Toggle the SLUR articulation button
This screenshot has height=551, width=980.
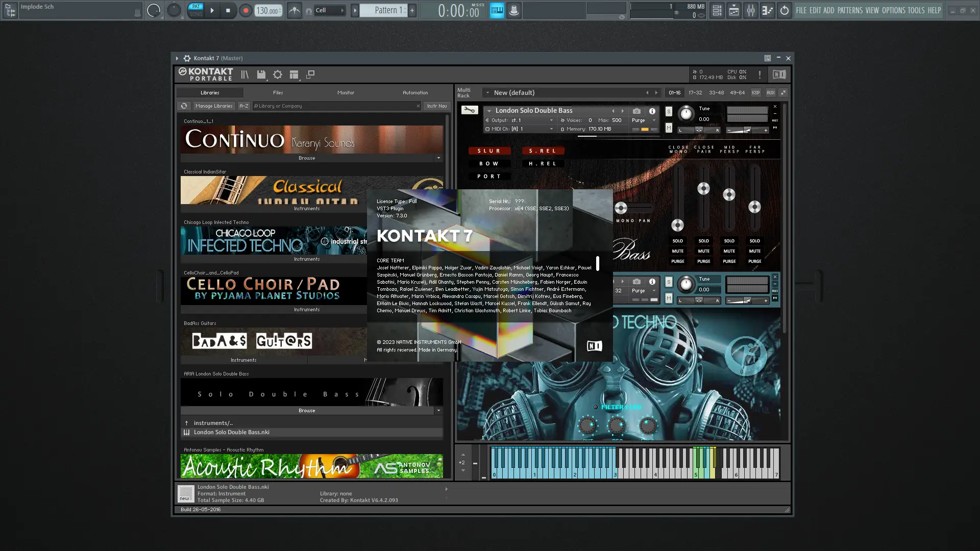coord(489,151)
